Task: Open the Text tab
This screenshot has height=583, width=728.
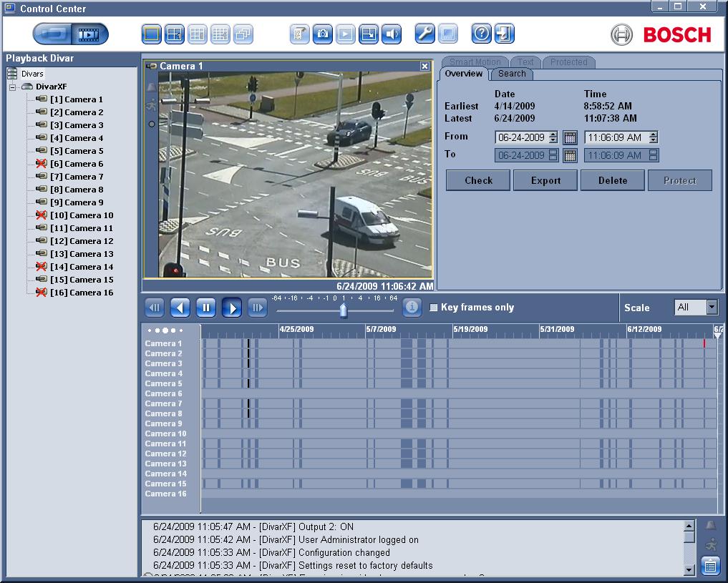Action: 525,62
